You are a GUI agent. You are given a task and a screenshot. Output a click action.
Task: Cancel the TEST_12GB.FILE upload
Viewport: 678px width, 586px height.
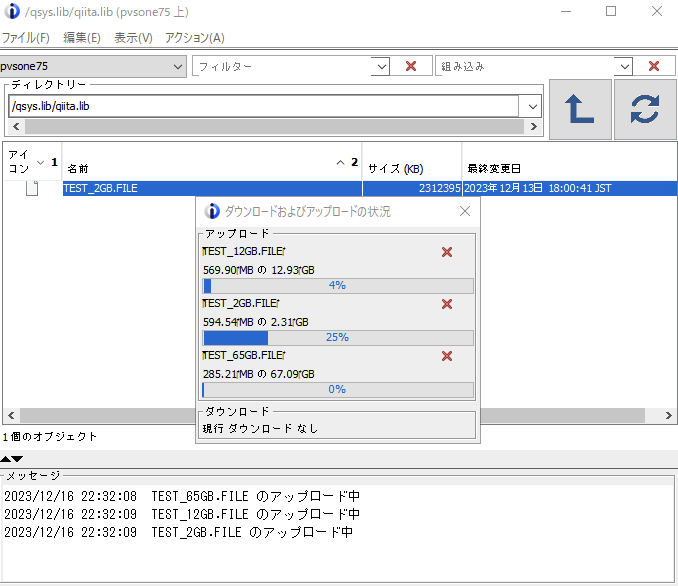(447, 252)
